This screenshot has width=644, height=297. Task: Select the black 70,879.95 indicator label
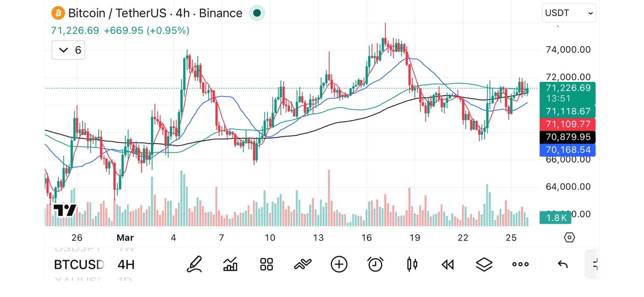tap(567, 137)
